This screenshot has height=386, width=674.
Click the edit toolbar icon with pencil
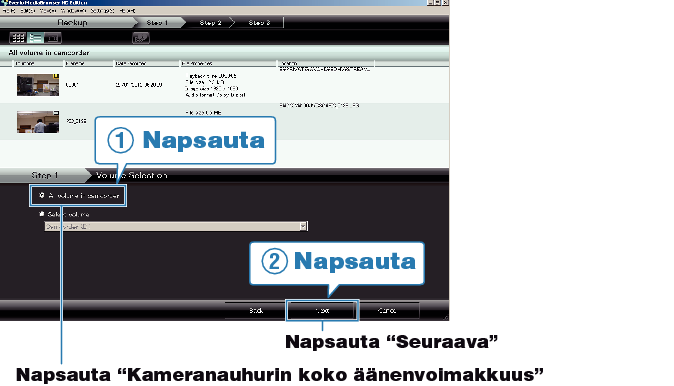point(141,38)
